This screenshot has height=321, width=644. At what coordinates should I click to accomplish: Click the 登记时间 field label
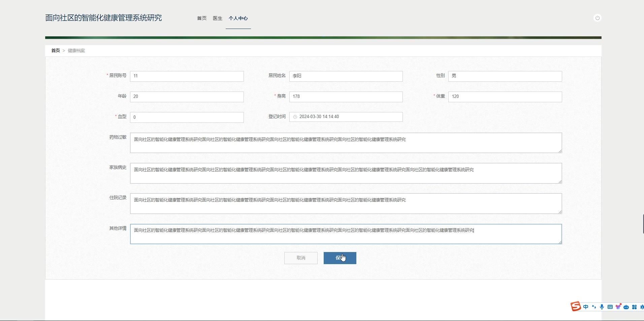coord(277,116)
